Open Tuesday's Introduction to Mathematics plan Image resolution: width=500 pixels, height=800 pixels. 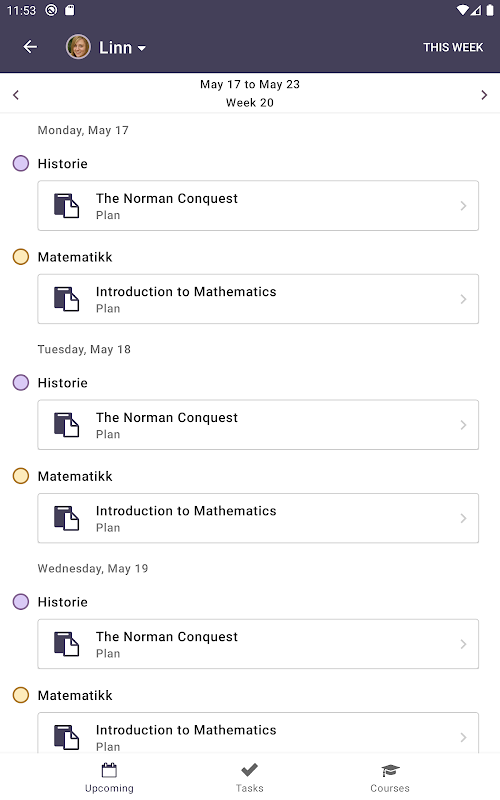(258, 518)
